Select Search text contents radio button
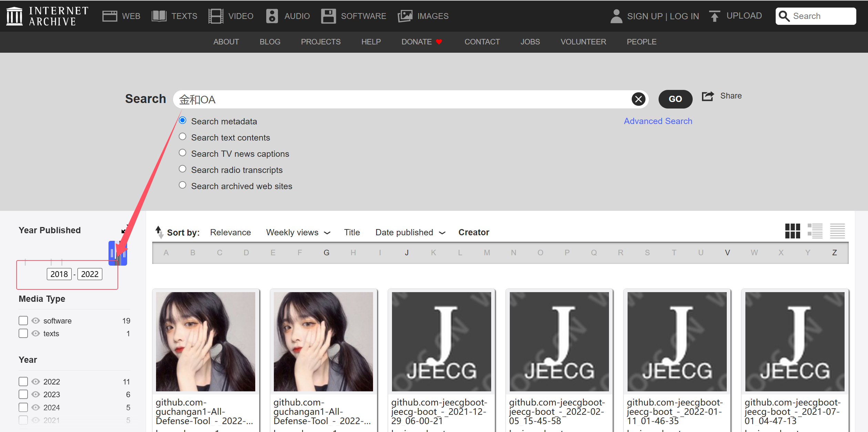This screenshot has height=432, width=868. (183, 137)
